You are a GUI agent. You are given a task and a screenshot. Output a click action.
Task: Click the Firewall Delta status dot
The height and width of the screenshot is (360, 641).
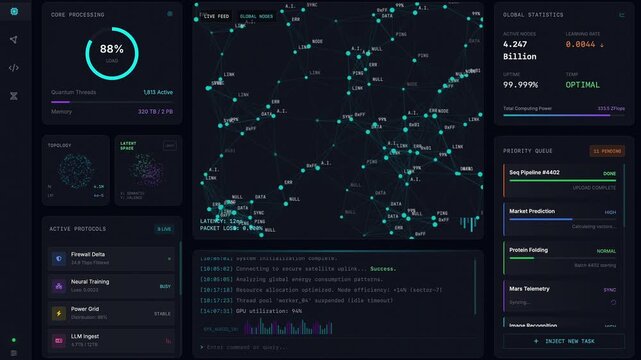(169, 259)
